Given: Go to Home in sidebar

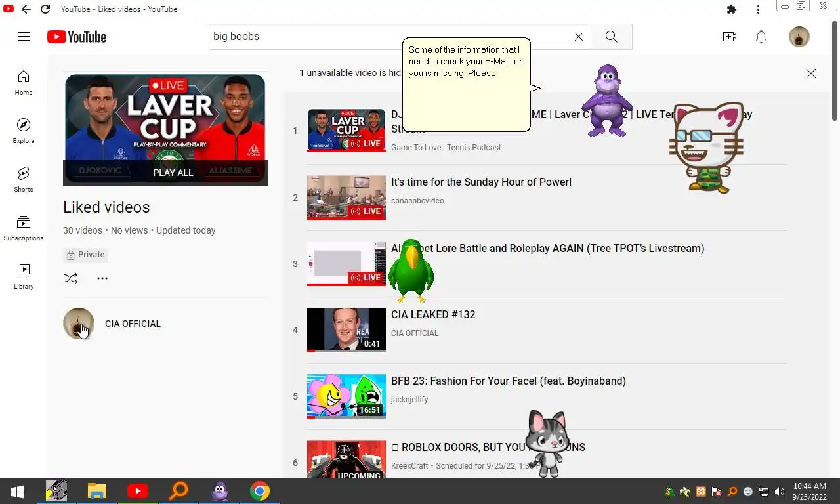Looking at the screenshot, I should coord(24,83).
